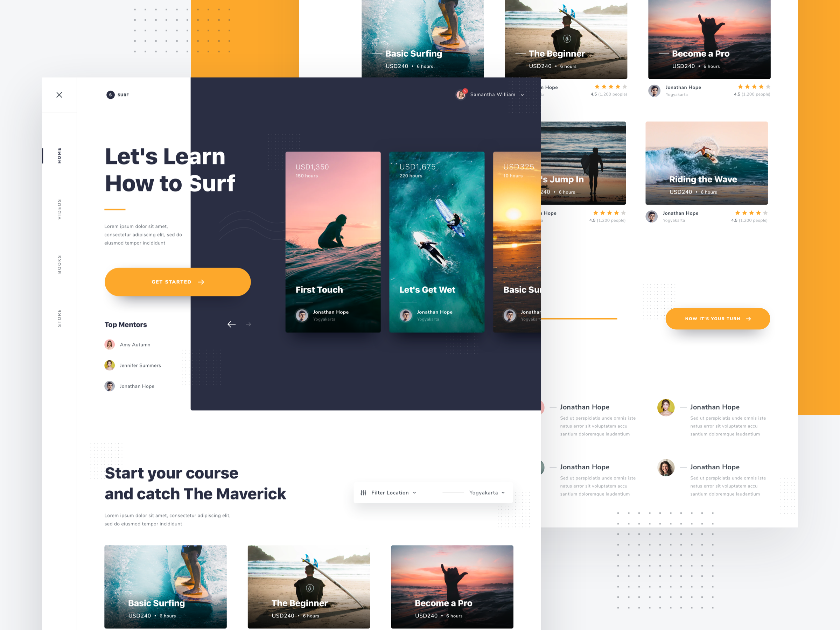Expand the Samantha William profile dropdown
The image size is (840, 630).
point(525,94)
